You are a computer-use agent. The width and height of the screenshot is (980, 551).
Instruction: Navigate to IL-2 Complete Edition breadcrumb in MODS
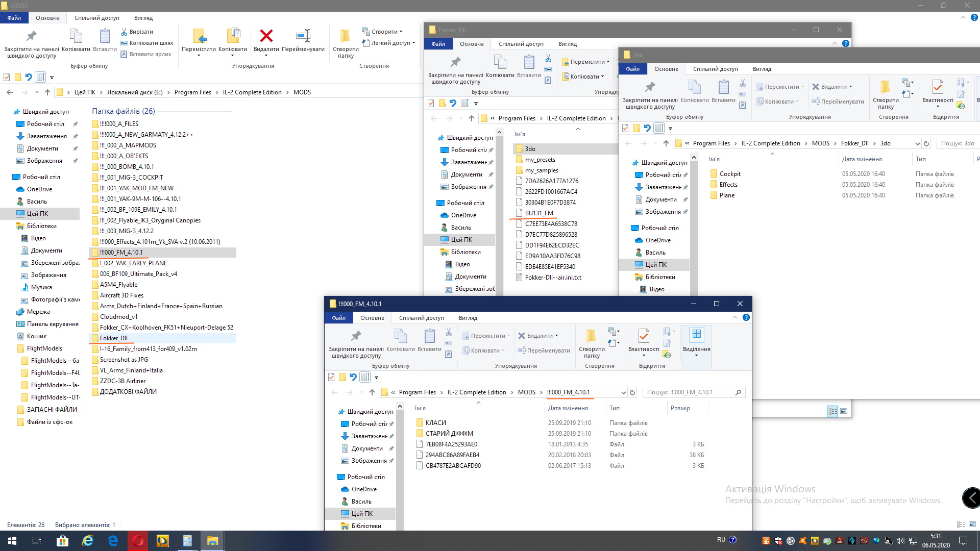252,92
